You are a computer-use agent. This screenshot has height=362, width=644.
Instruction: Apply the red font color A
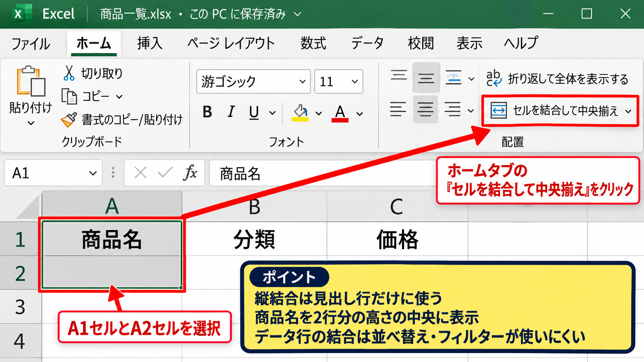click(340, 113)
